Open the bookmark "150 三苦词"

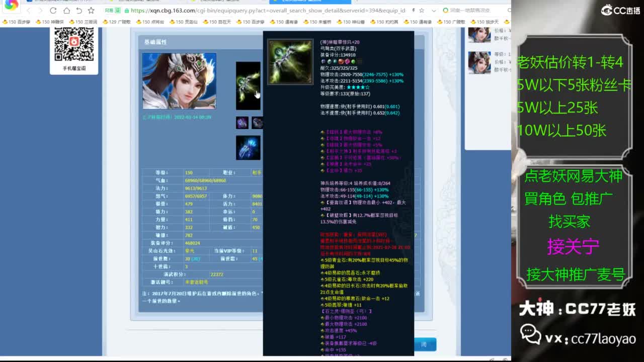click(83, 22)
